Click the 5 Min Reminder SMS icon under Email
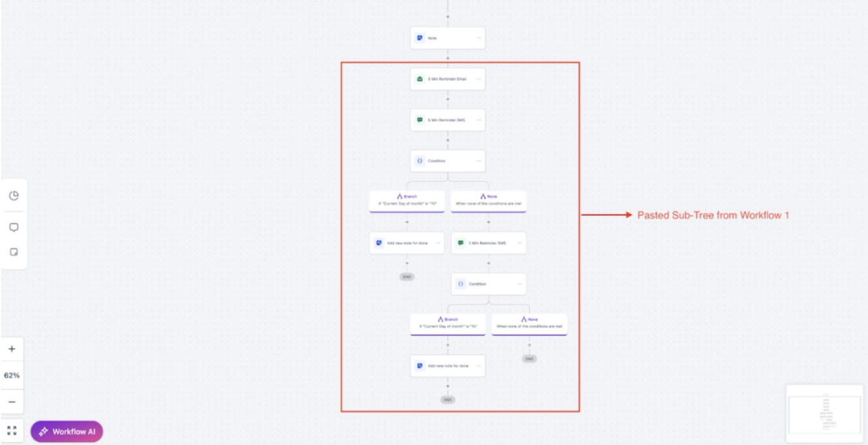The image size is (868, 445). (x=420, y=120)
